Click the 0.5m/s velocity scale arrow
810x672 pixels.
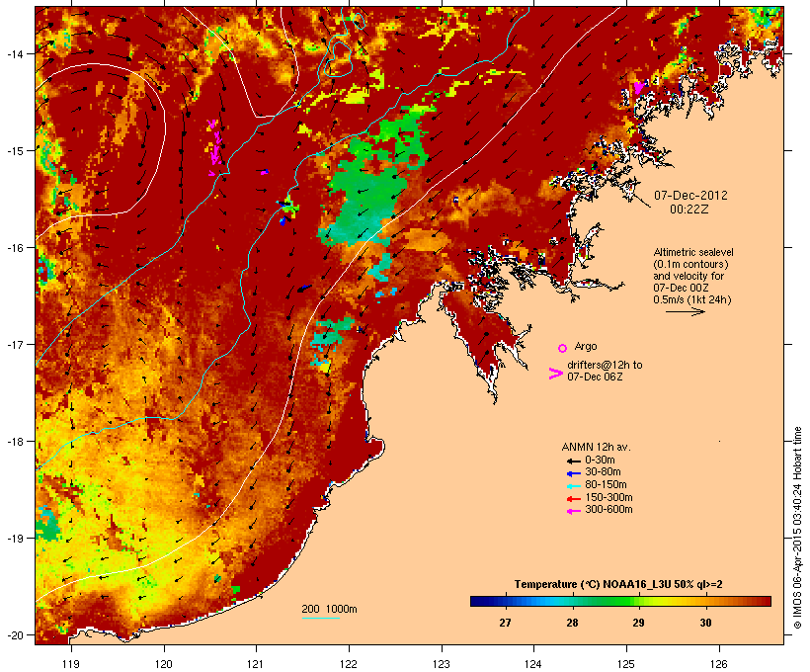point(685,311)
